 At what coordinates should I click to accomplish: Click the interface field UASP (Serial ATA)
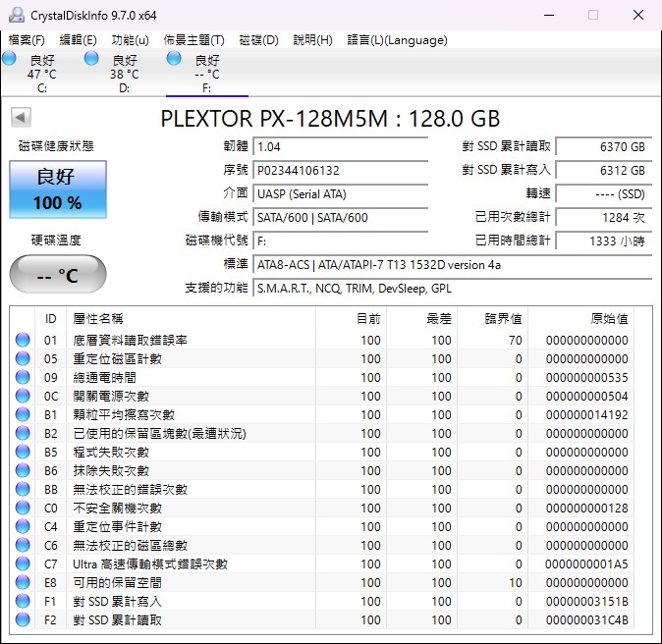click(340, 194)
